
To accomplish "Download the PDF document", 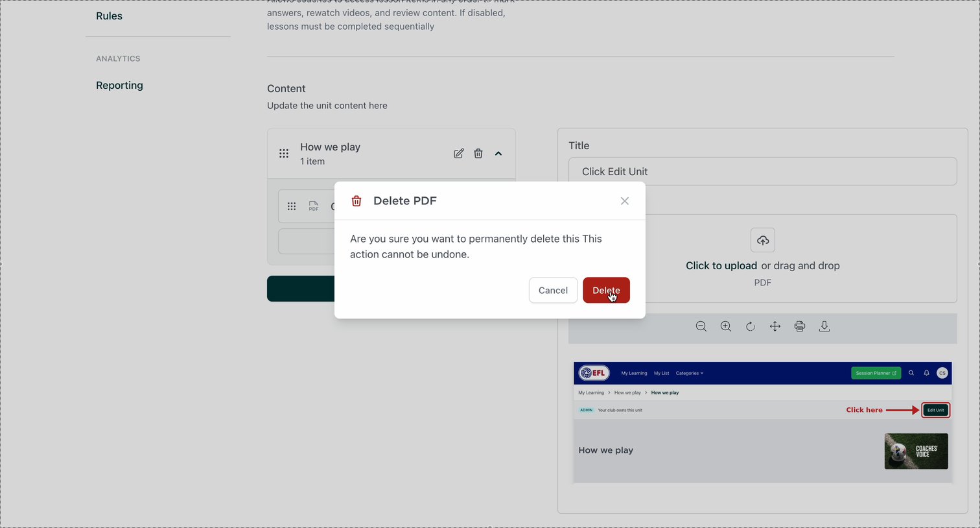I will (824, 326).
